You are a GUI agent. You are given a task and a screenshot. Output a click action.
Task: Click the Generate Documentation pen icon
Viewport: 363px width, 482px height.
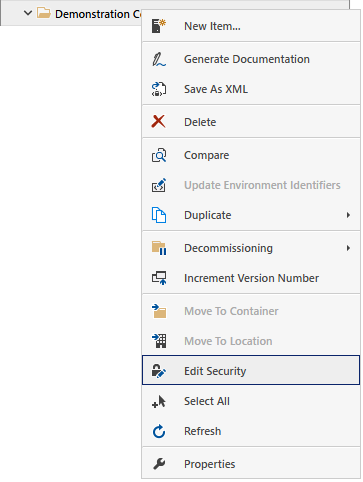[x=159, y=59]
